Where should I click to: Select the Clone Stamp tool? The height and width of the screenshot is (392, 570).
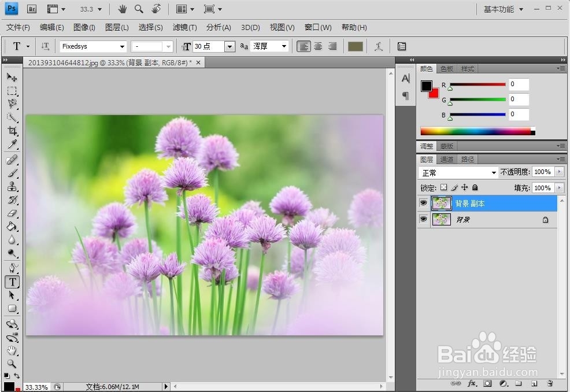tap(12, 187)
